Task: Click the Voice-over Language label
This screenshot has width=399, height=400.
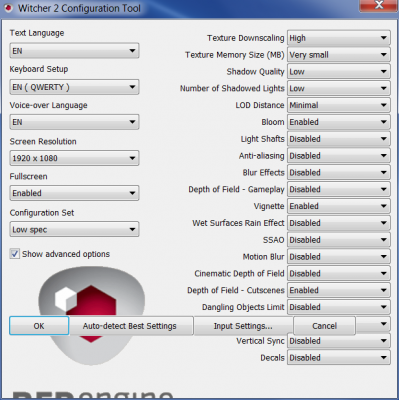Action: coord(48,105)
